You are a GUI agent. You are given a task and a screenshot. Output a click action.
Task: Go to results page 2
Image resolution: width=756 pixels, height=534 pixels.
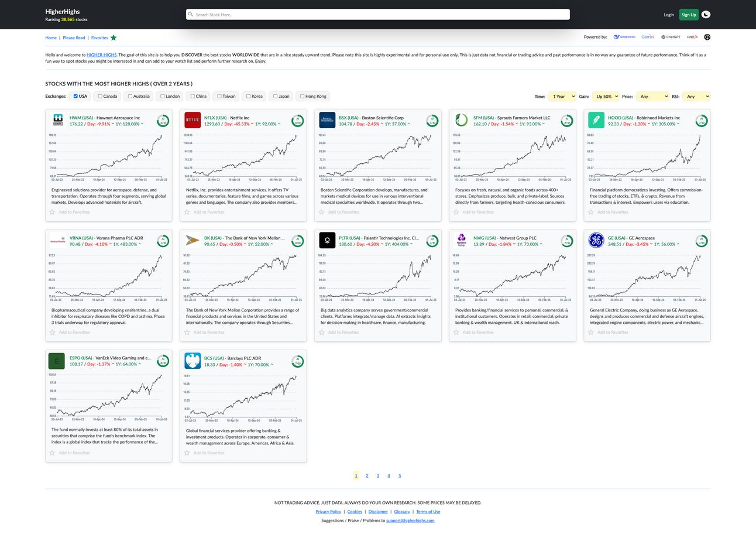pos(367,475)
